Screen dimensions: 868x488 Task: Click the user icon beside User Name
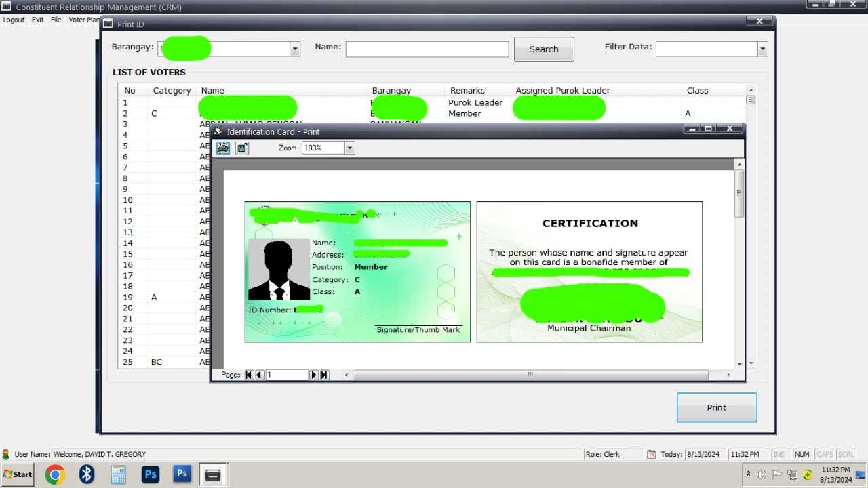[x=6, y=454]
